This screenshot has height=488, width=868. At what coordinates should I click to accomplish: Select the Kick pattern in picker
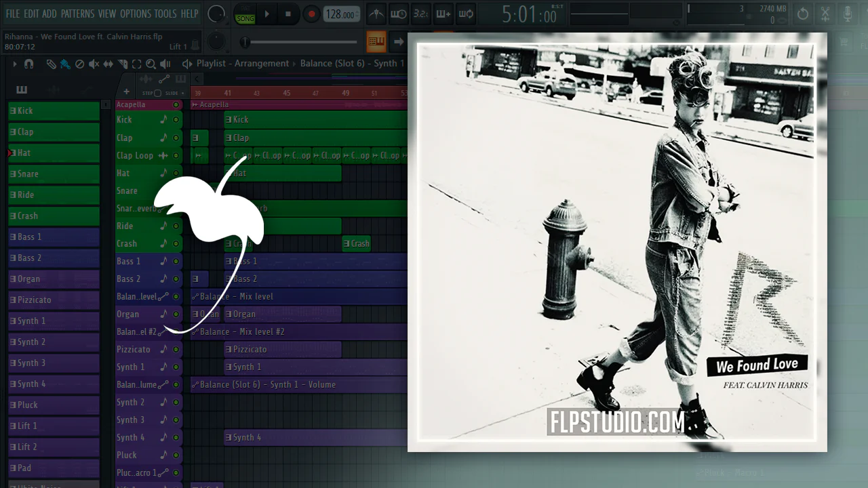click(x=54, y=110)
